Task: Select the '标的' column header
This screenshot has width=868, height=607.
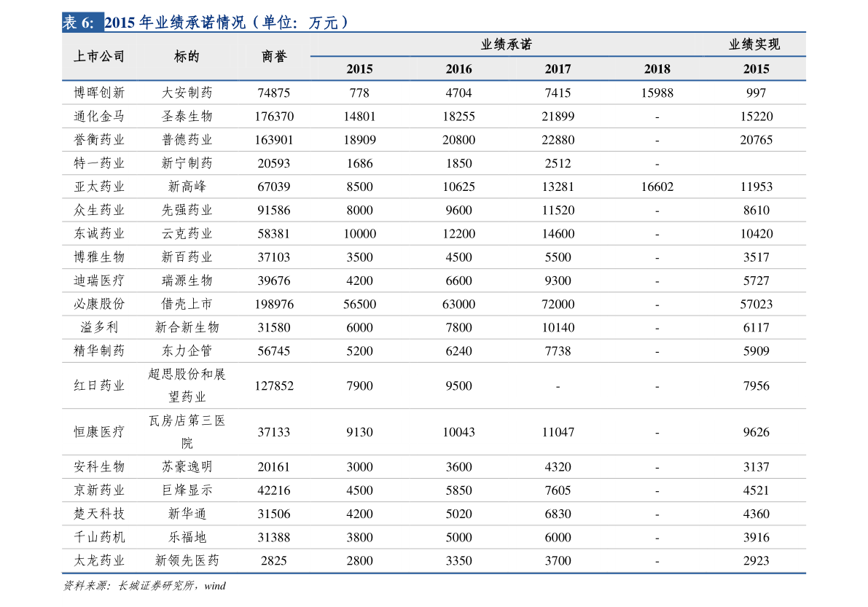Action: pos(187,56)
